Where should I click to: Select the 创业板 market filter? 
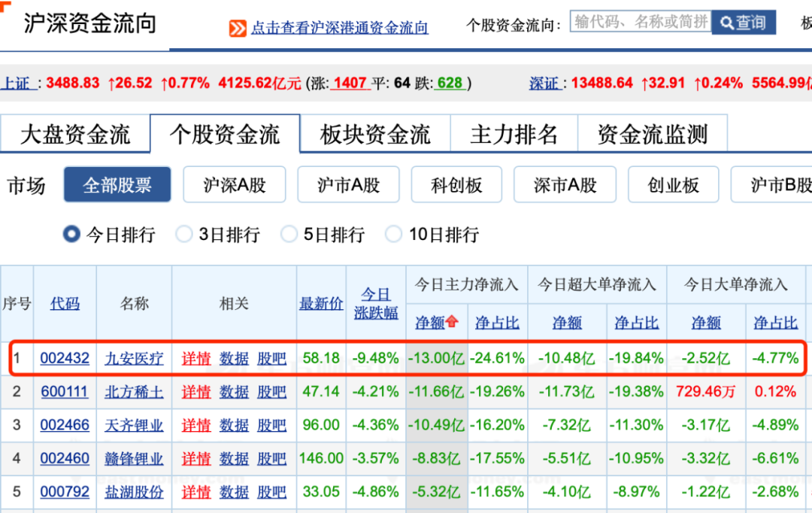673,184
